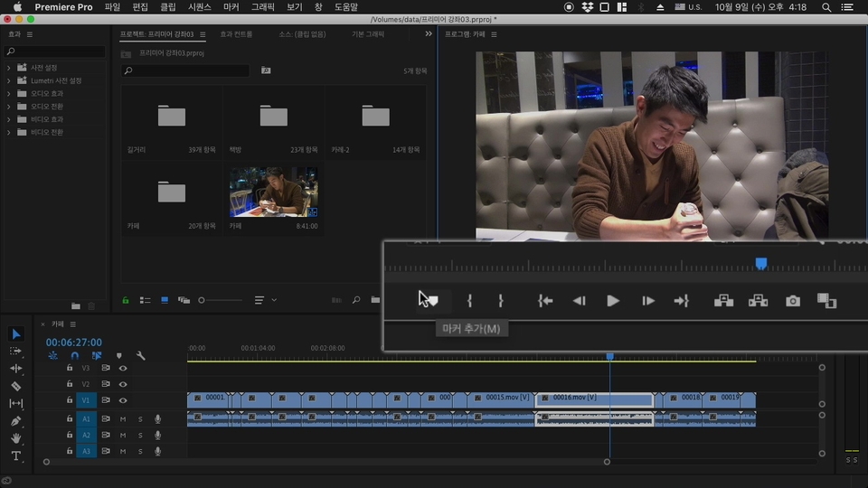This screenshot has height=488, width=868.
Task: Switch project panel to icon view
Action: point(165,300)
